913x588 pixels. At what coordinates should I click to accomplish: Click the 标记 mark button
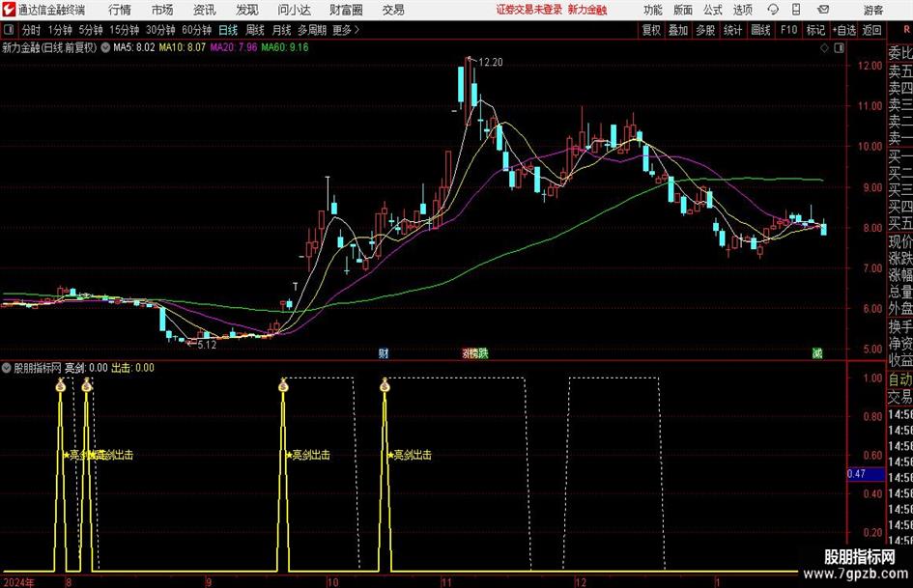point(815,30)
